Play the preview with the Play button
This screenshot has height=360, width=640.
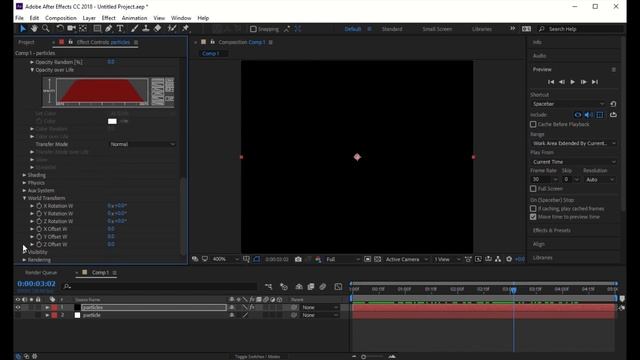point(573,82)
